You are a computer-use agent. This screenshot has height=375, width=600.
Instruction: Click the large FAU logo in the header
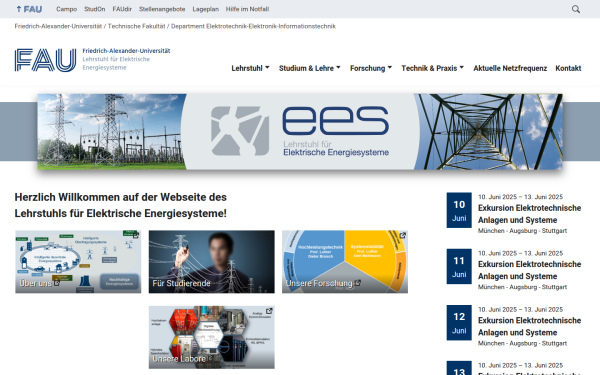point(45,60)
